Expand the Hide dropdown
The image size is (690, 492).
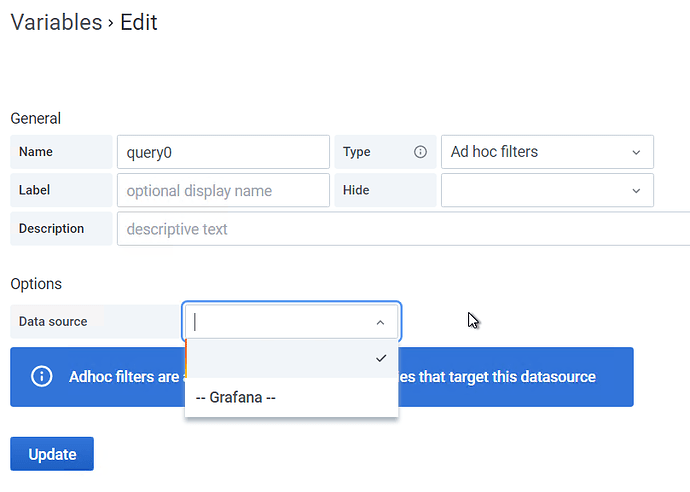(x=546, y=190)
